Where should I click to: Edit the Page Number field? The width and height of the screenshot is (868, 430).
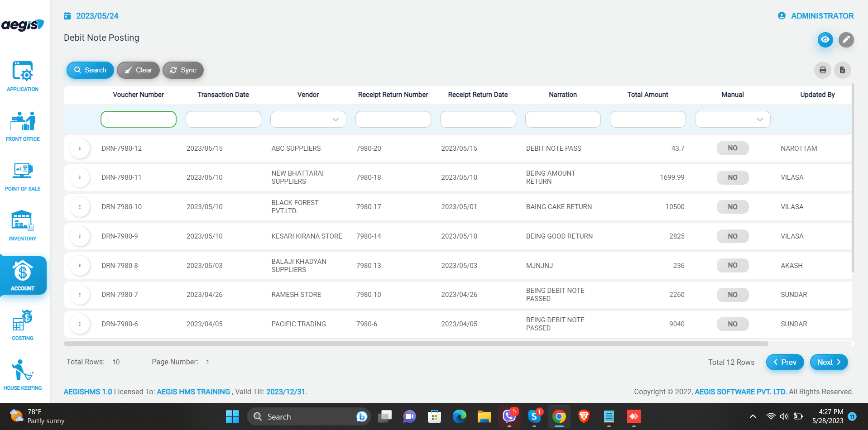[220, 362]
